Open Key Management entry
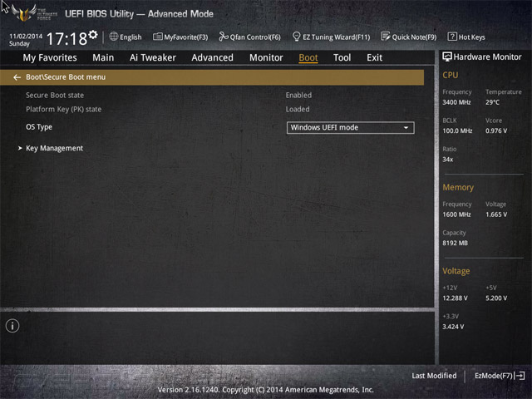Screen dimensions: 532x399 tap(54, 148)
